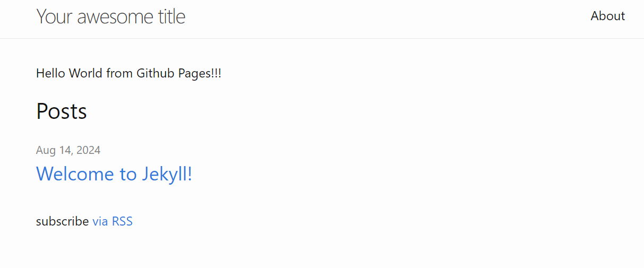Click the word "subscribe" before the RSS link
The image size is (644, 268).
(62, 221)
